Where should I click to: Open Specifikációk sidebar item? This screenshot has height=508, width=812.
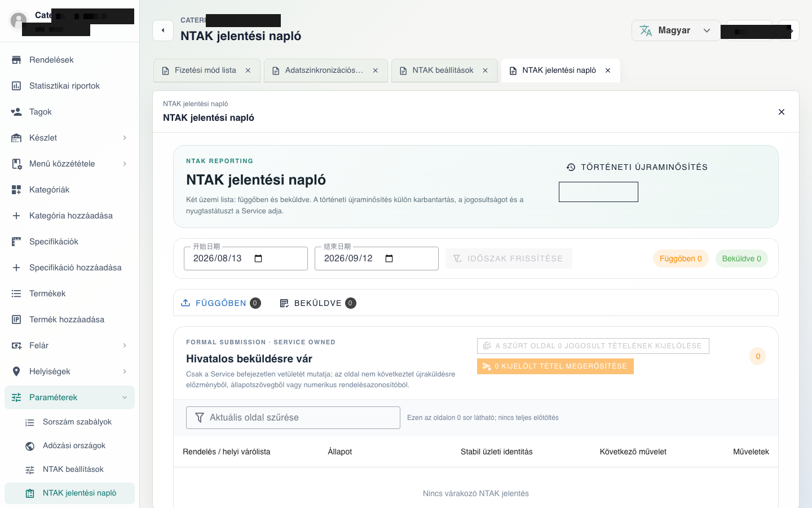click(x=69, y=242)
